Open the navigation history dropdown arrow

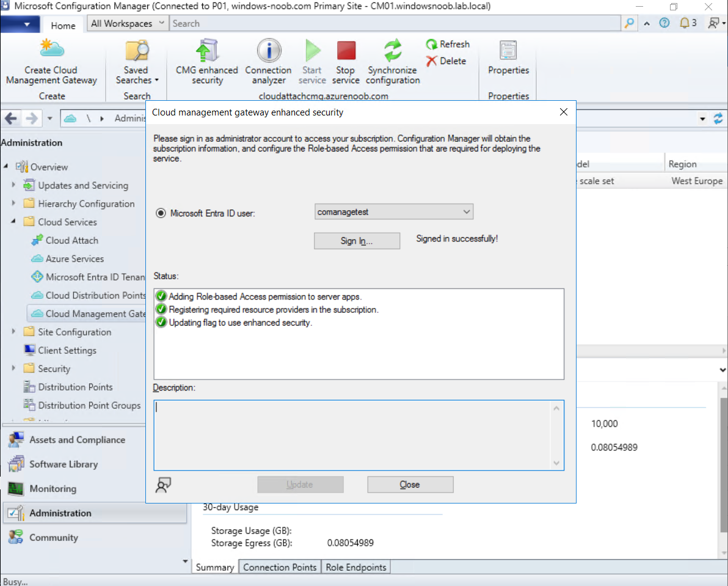point(49,119)
